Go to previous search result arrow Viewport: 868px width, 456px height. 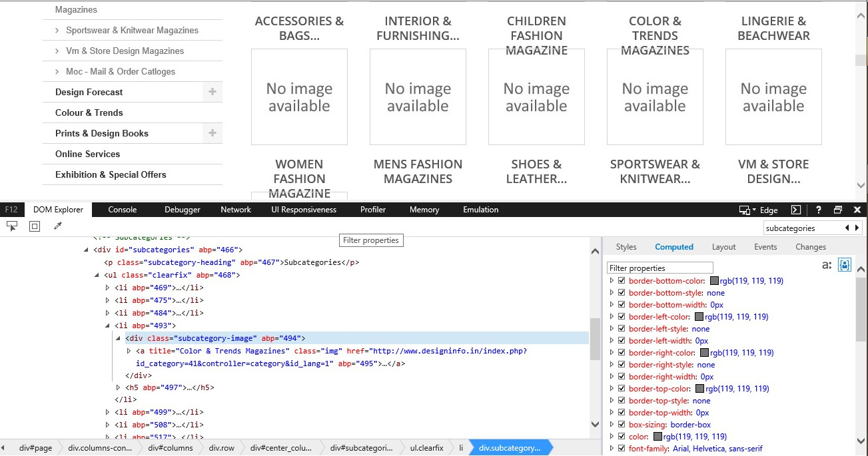click(x=847, y=228)
